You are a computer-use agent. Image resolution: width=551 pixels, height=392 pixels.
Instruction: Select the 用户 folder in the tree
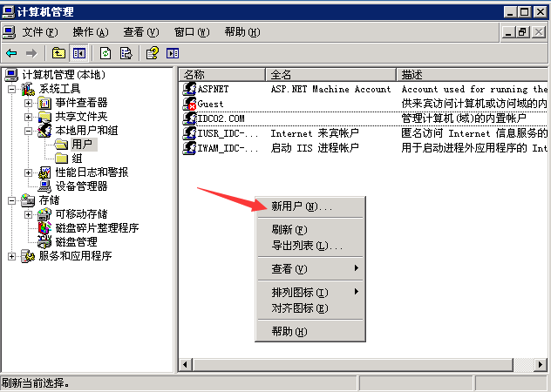point(82,145)
